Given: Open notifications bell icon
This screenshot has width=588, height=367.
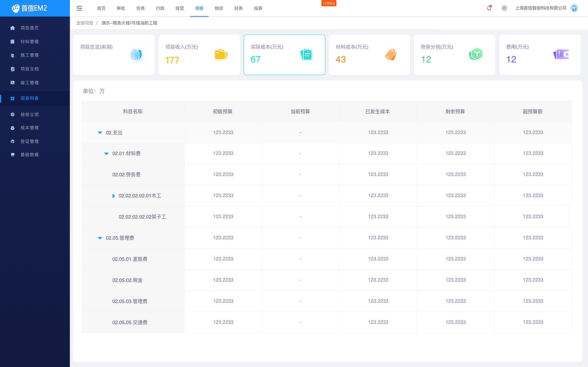Looking at the screenshot, I should (x=489, y=8).
